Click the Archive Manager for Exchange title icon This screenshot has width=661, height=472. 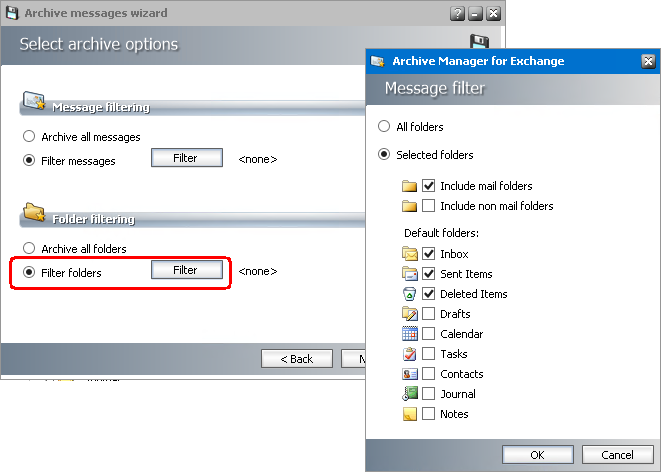click(378, 62)
